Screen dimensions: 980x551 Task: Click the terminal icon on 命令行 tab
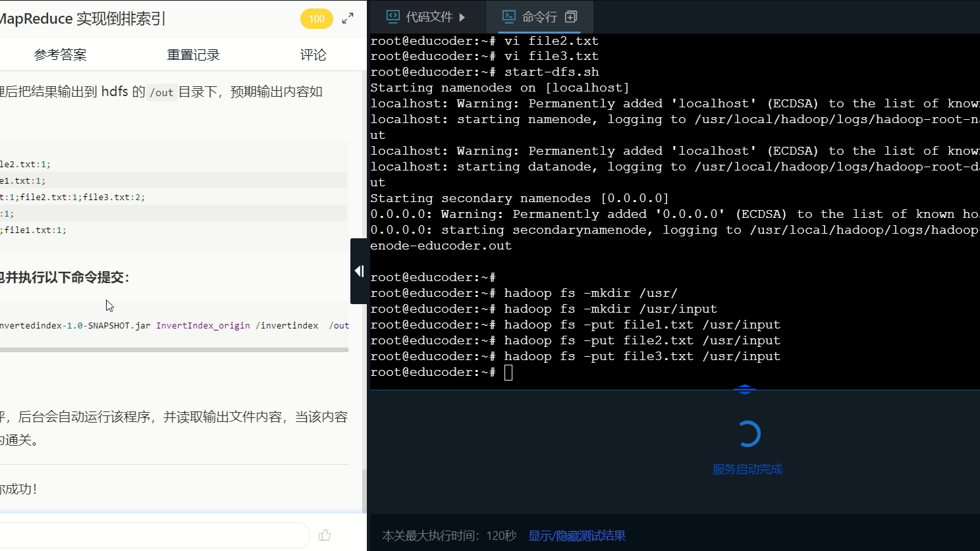coord(508,16)
